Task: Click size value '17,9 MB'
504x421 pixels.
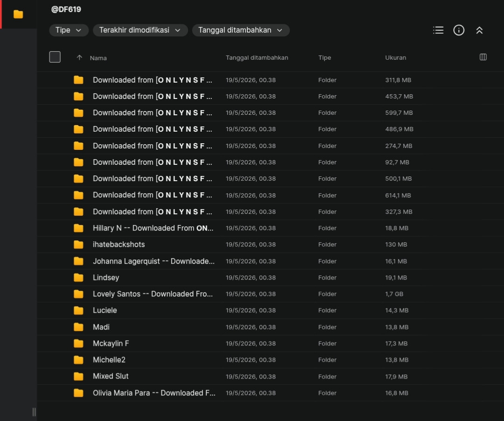Action: (x=396, y=376)
